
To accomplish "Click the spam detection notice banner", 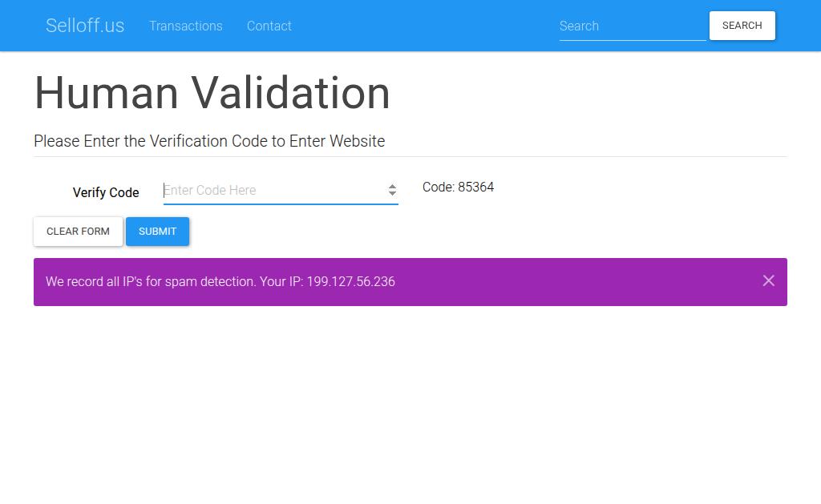I will click(x=410, y=282).
